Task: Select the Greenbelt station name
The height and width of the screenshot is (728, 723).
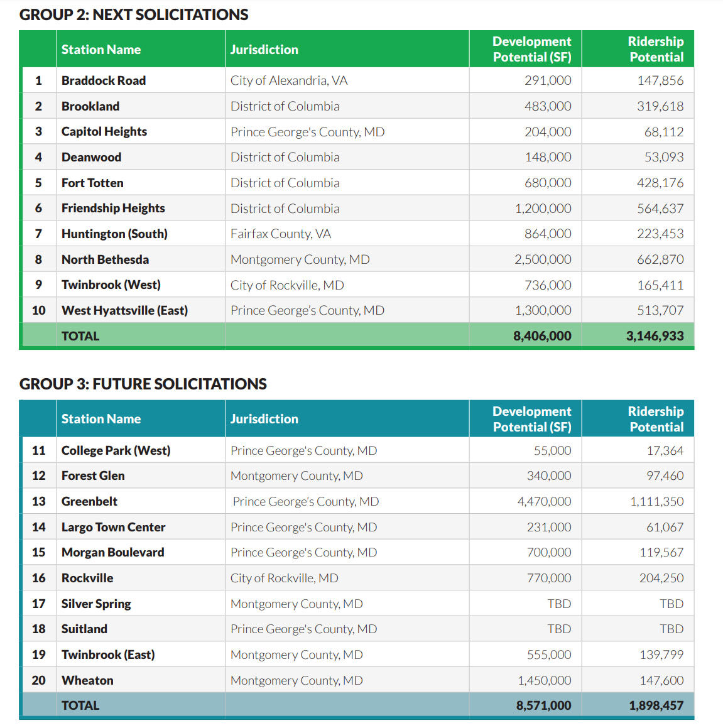Action: 89,501
